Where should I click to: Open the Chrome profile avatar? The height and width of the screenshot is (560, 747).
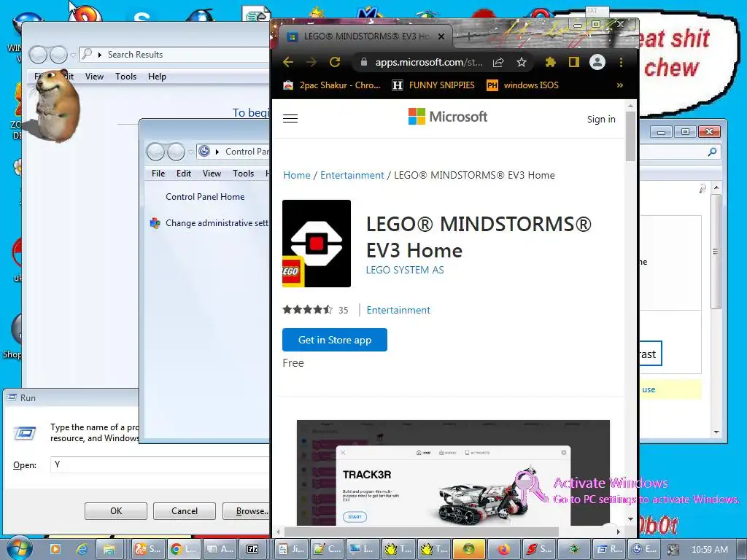[x=597, y=62]
